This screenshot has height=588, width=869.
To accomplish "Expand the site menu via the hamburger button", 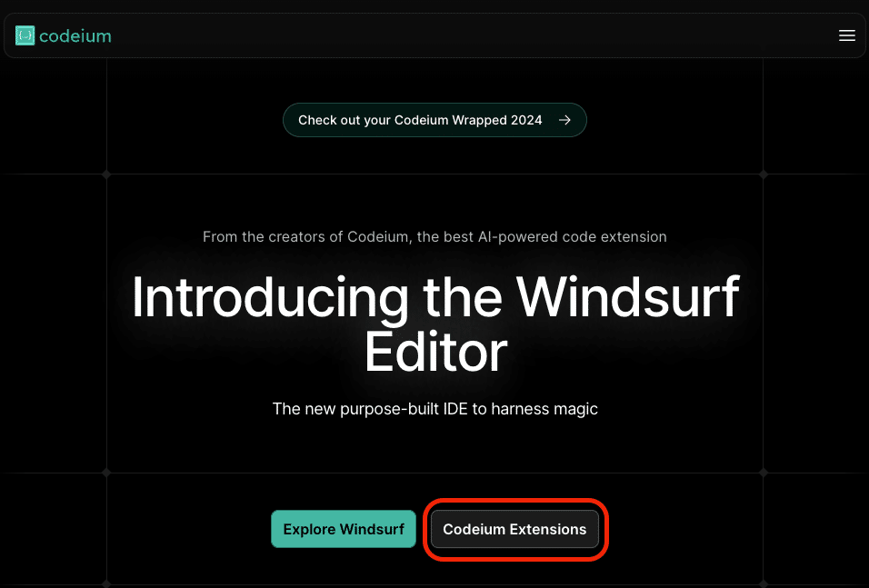I will pos(847,35).
